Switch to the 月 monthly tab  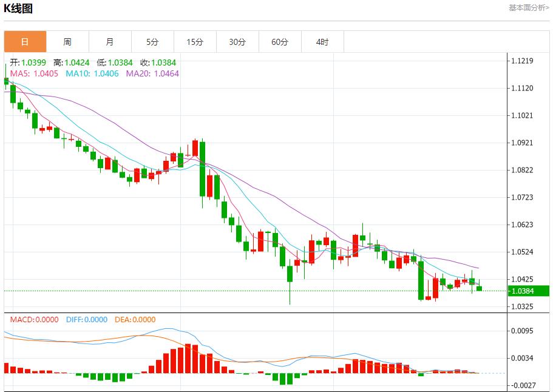pos(110,42)
